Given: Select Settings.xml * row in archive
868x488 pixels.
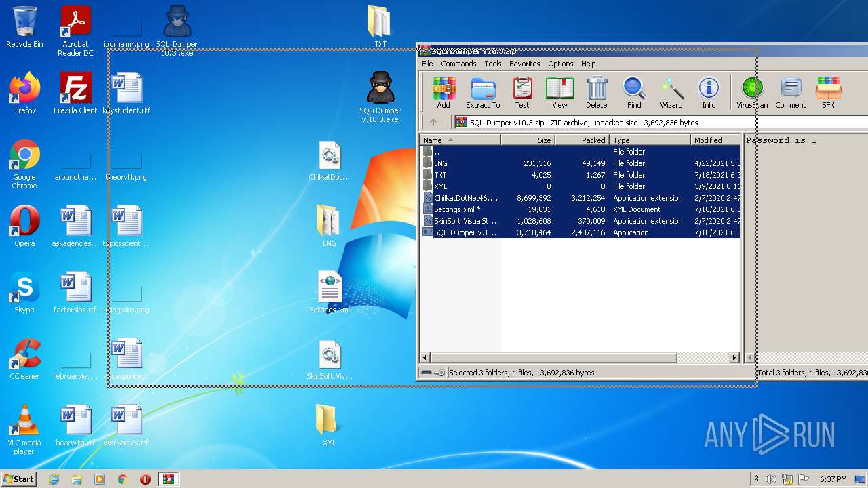Looking at the screenshot, I should (580, 209).
